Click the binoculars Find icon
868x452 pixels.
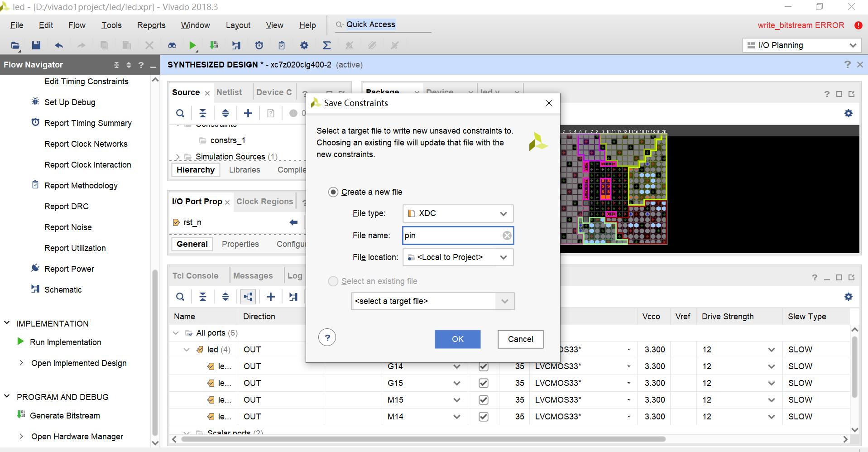point(172,45)
